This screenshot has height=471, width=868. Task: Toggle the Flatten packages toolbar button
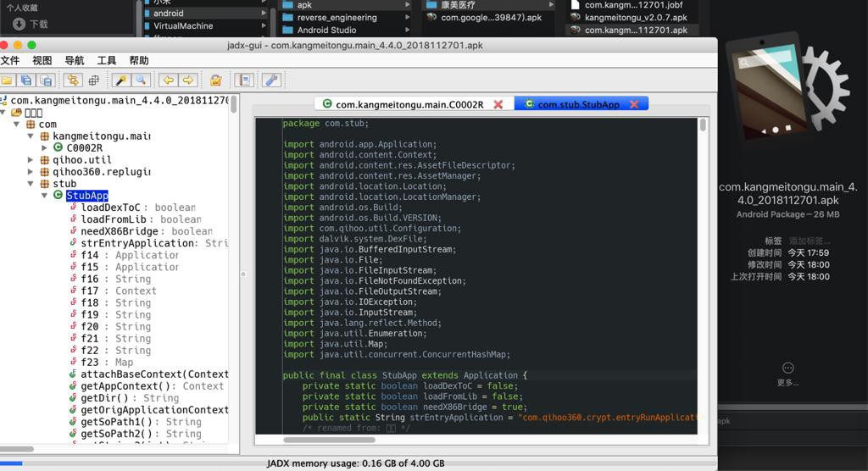(x=93, y=80)
